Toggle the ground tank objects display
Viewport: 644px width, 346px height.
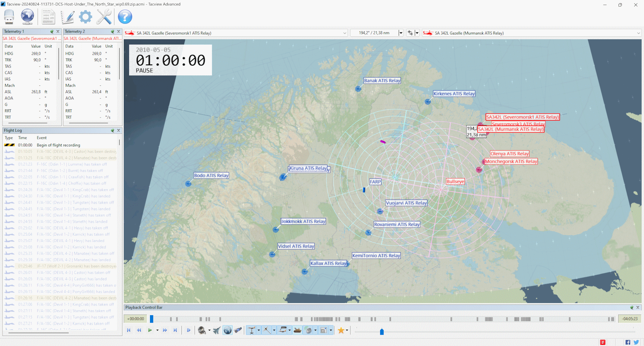coord(297,330)
